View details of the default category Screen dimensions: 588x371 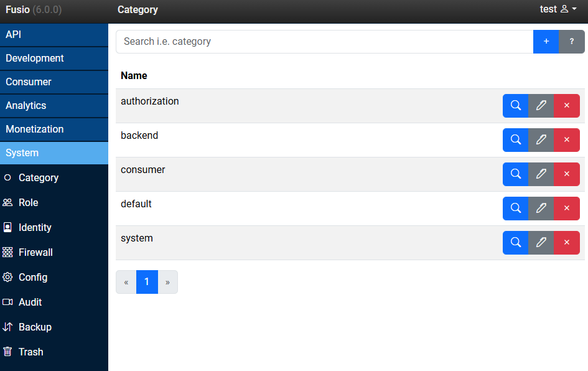(515, 209)
